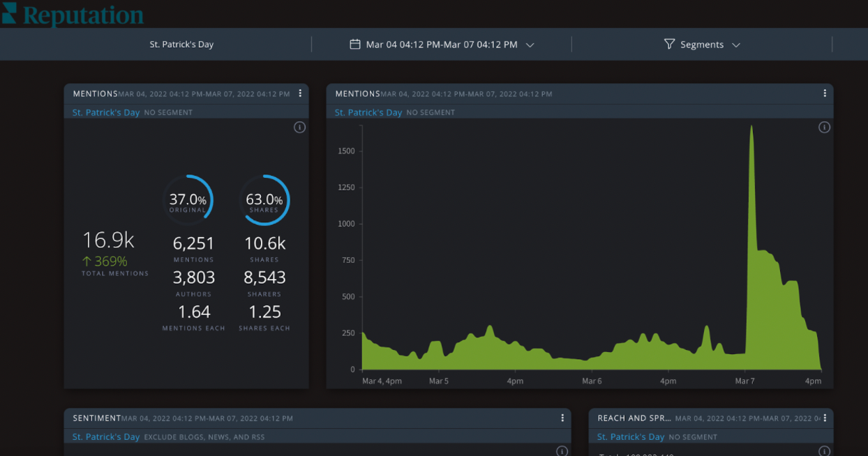Viewport: 868px width, 456px height.
Task: Click St. Patrick's Day link in Mentions summary
Action: coord(106,112)
